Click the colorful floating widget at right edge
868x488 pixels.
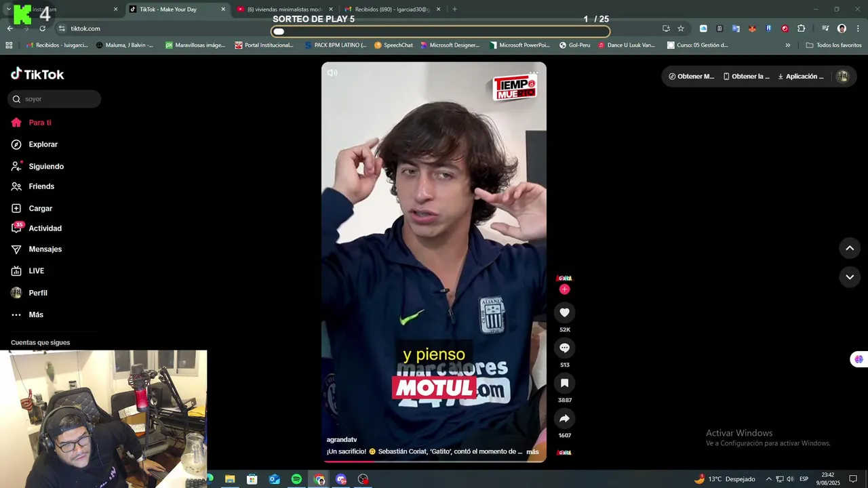[859, 359]
